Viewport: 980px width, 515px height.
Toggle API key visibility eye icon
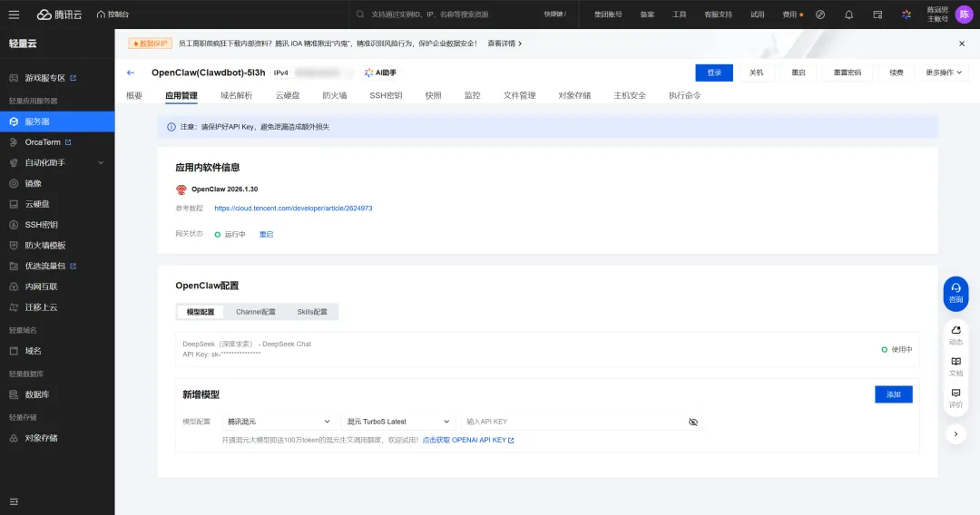coord(693,422)
